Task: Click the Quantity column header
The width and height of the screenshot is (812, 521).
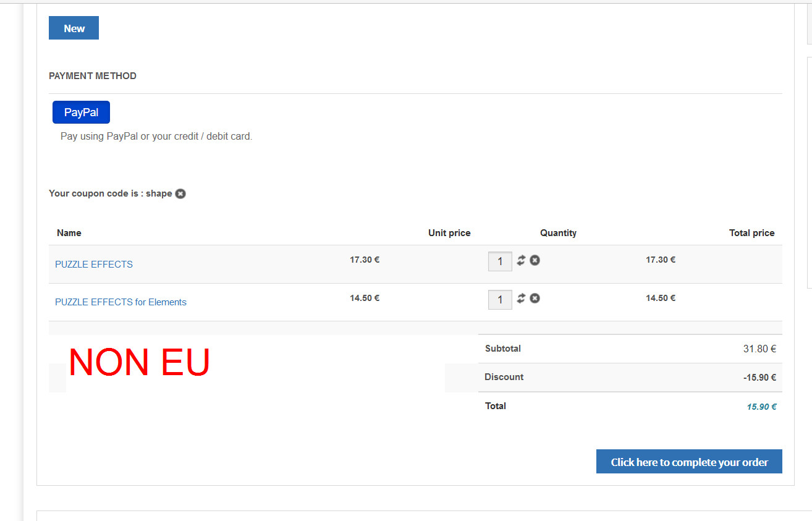Action: coord(558,233)
